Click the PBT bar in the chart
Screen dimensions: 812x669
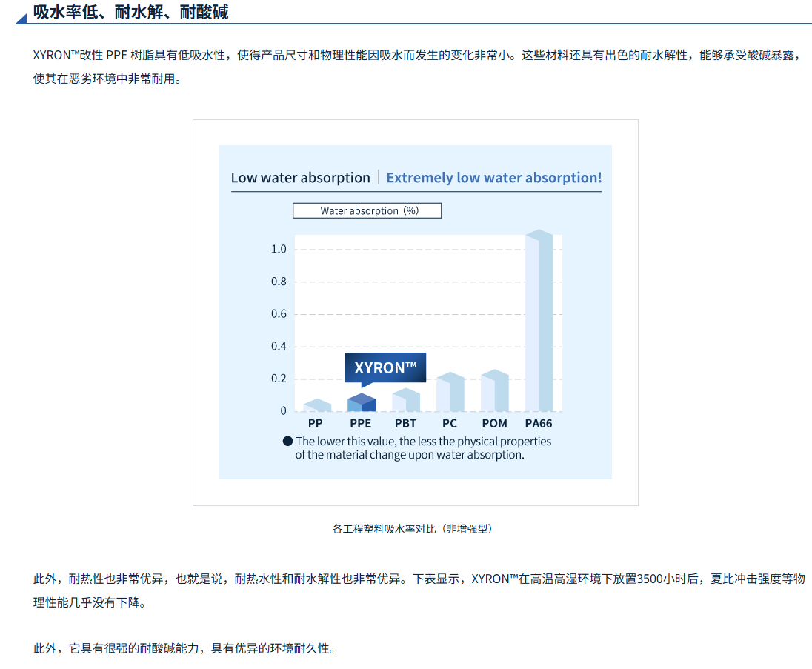click(x=405, y=401)
